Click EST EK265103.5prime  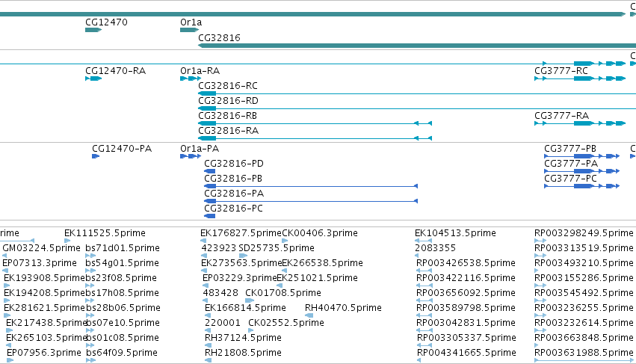(46, 338)
